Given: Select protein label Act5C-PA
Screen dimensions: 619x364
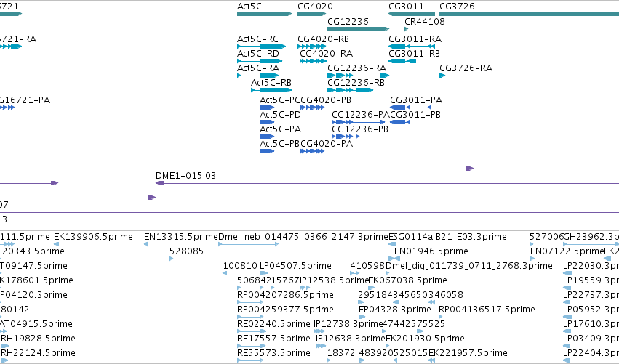Looking at the screenshot, I should click(280, 129).
